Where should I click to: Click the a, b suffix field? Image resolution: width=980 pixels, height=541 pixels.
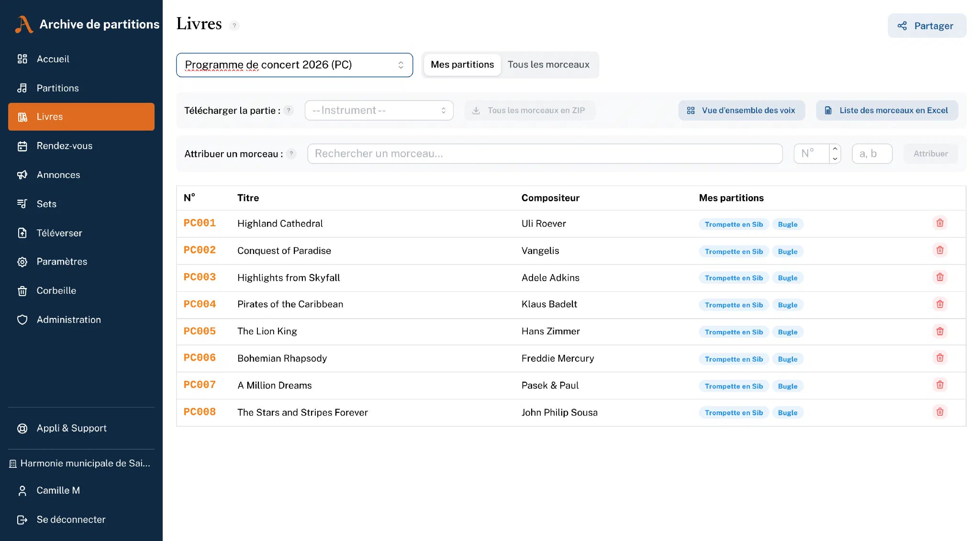pyautogui.click(x=872, y=154)
